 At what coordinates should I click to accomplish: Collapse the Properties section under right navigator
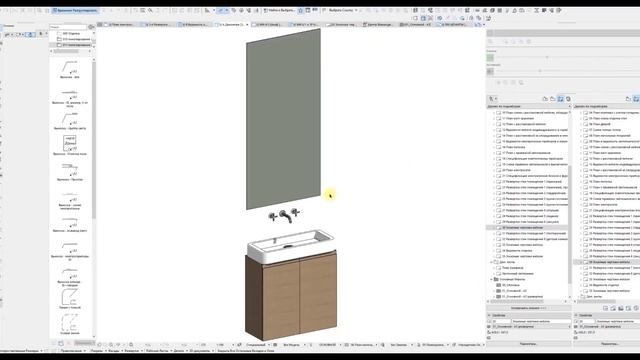(x=576, y=315)
